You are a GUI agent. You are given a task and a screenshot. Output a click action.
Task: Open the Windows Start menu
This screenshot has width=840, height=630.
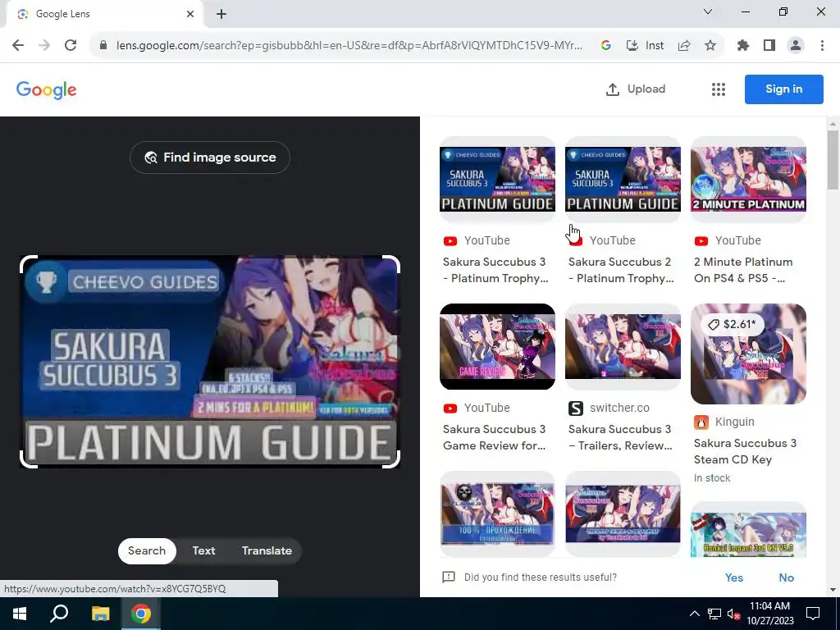point(20,614)
